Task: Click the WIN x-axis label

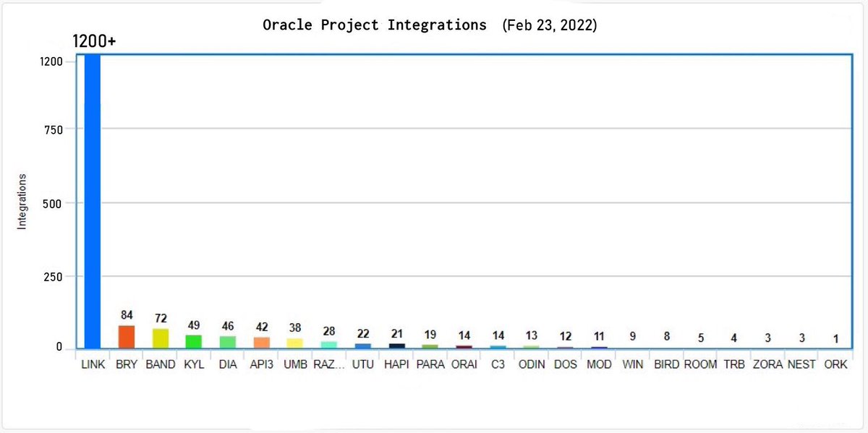Action: pyautogui.click(x=633, y=364)
